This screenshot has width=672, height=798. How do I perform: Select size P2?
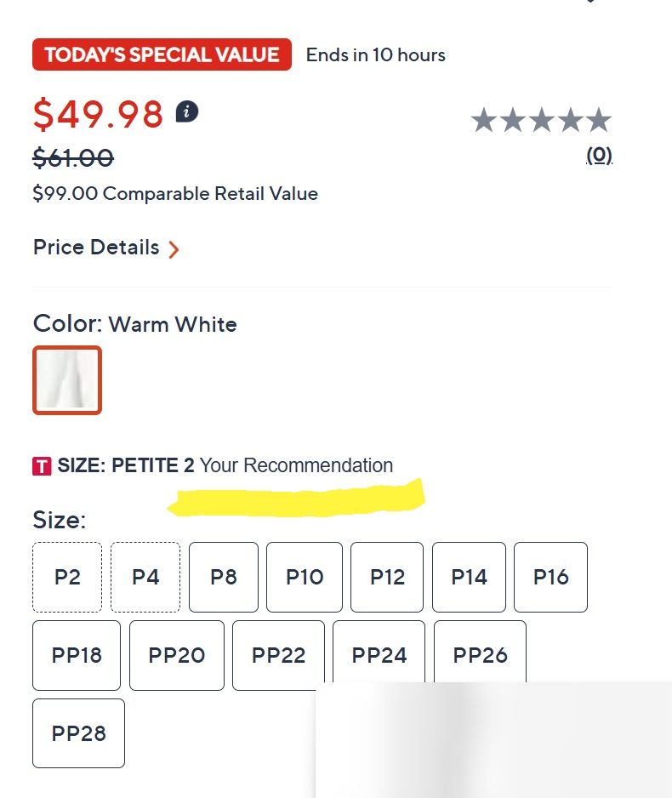pos(67,577)
